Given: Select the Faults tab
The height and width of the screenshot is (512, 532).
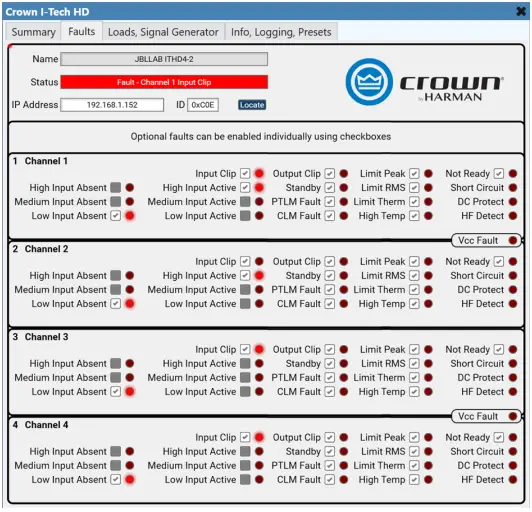Looking at the screenshot, I should pyautogui.click(x=81, y=32).
